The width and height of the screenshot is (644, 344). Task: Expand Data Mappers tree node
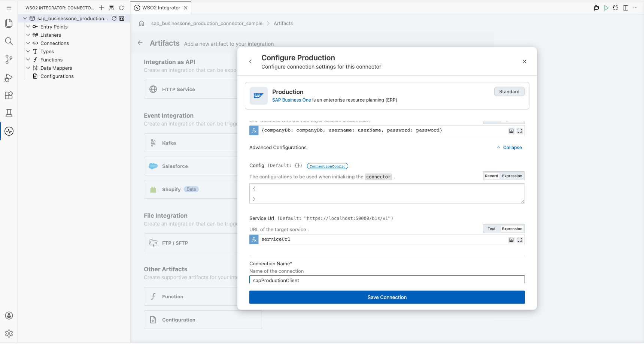28,68
